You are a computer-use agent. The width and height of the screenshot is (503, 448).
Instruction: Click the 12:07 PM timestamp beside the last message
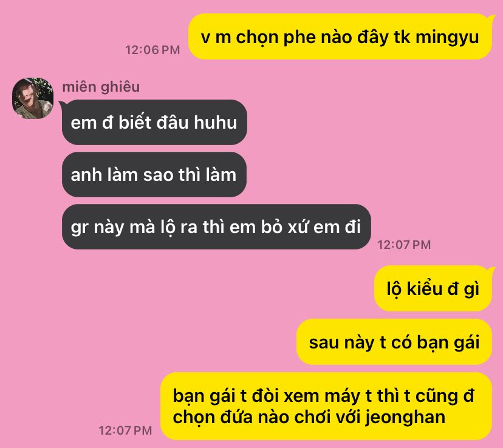click(x=125, y=430)
